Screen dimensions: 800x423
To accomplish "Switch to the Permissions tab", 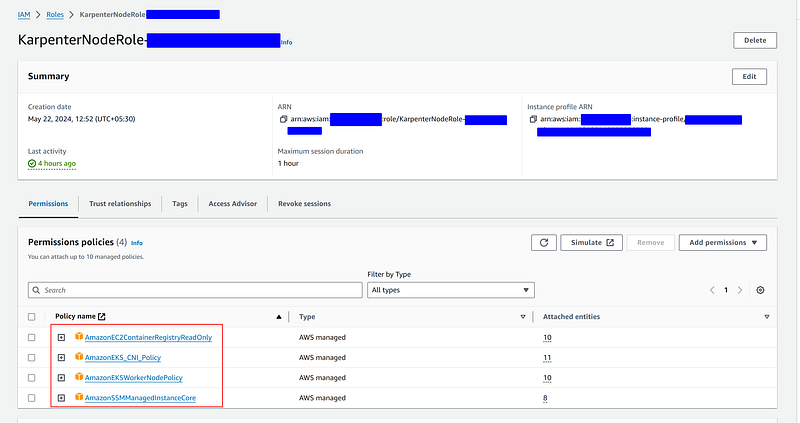I will [x=48, y=204].
